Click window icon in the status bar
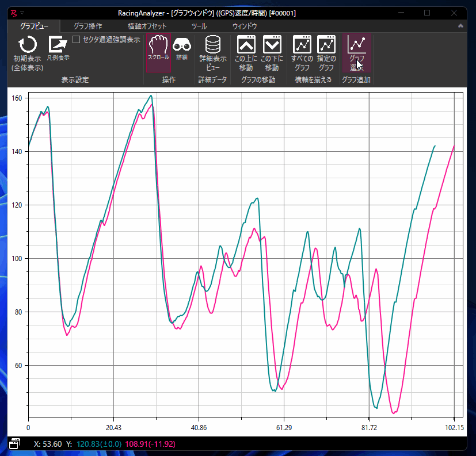 coord(14,444)
